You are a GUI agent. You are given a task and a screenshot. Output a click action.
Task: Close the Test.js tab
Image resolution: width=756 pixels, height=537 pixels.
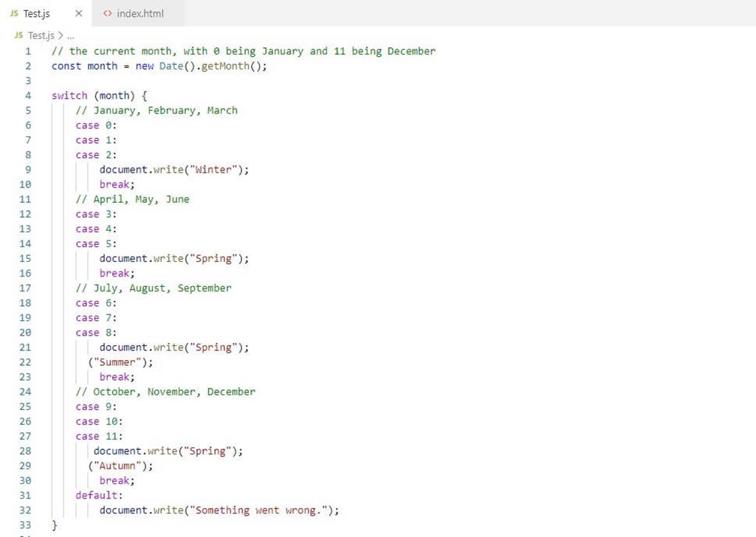tap(78, 13)
